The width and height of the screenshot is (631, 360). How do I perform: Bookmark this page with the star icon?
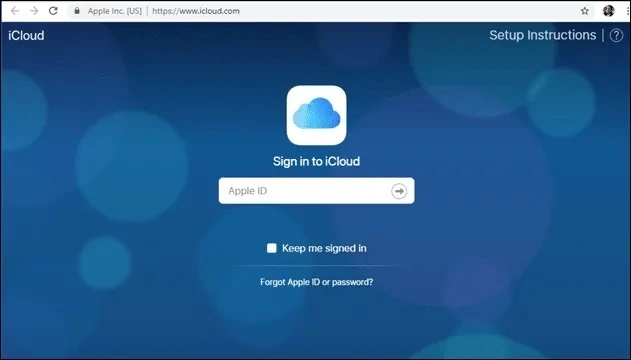pyautogui.click(x=585, y=11)
